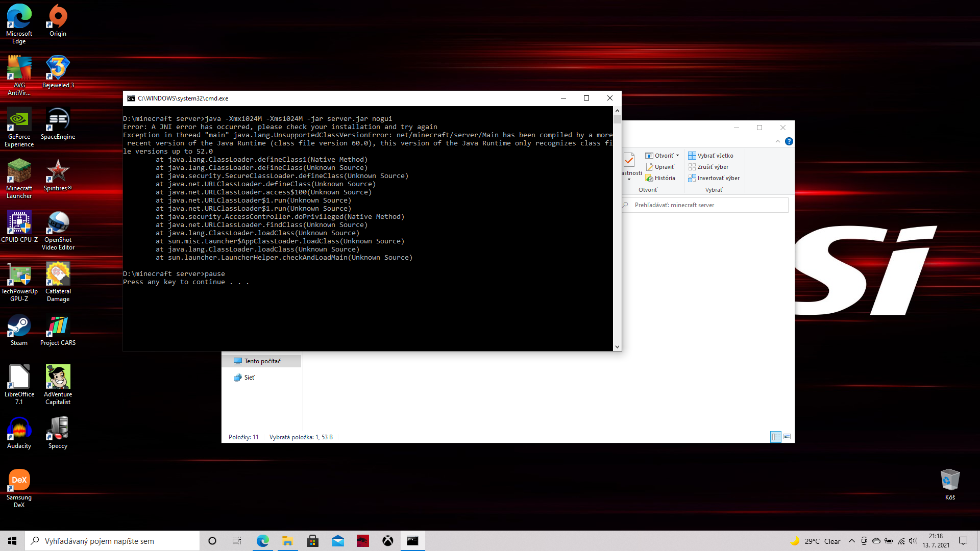Open the Xbox app from taskbar

[388, 541]
